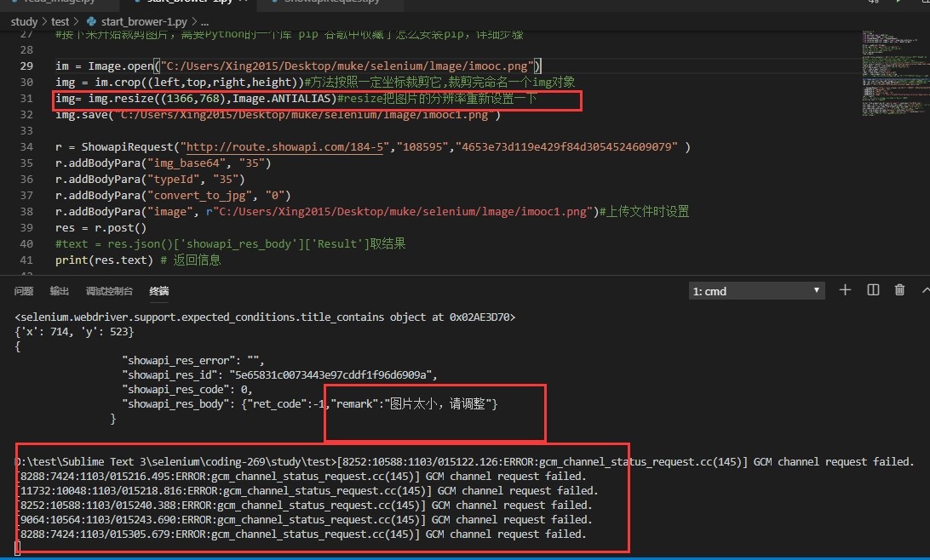Click the "showapi_res_id" terminal line

point(279,375)
